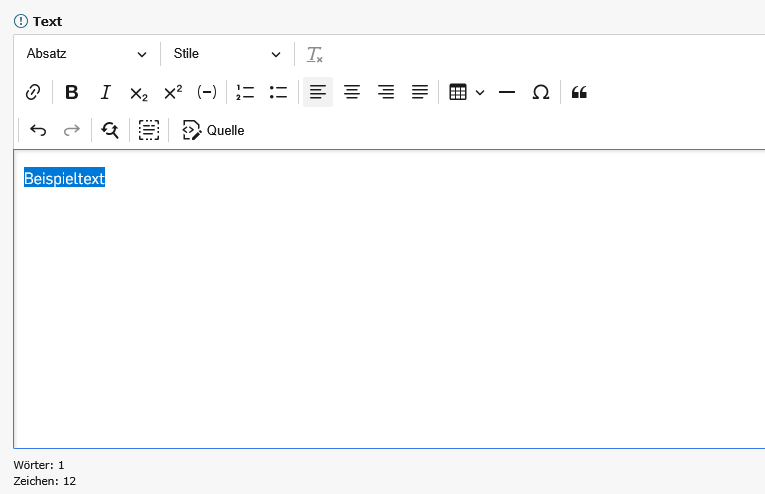The width and height of the screenshot is (765, 494).
Task: Apply subscript formatting
Action: click(x=139, y=92)
